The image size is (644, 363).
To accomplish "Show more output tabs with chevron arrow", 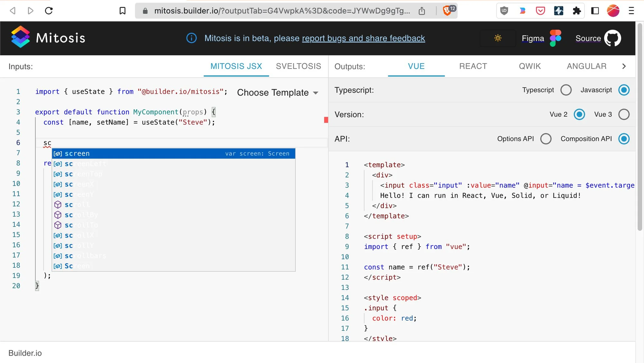I will point(624,66).
